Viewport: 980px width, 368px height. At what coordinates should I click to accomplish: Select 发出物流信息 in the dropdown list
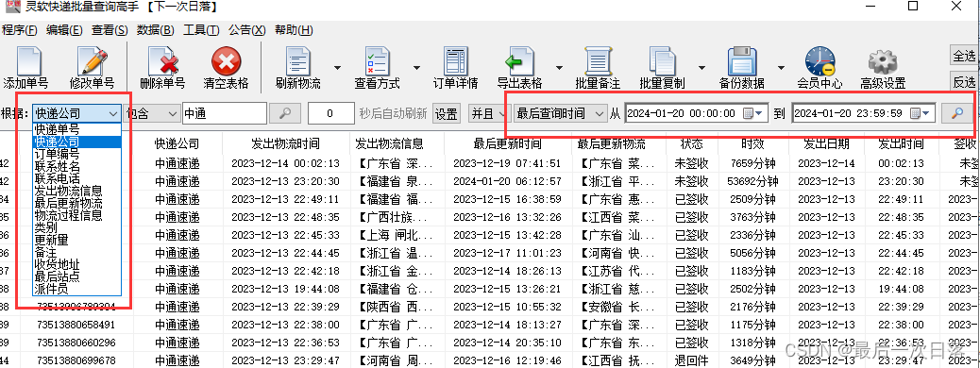click(76, 191)
